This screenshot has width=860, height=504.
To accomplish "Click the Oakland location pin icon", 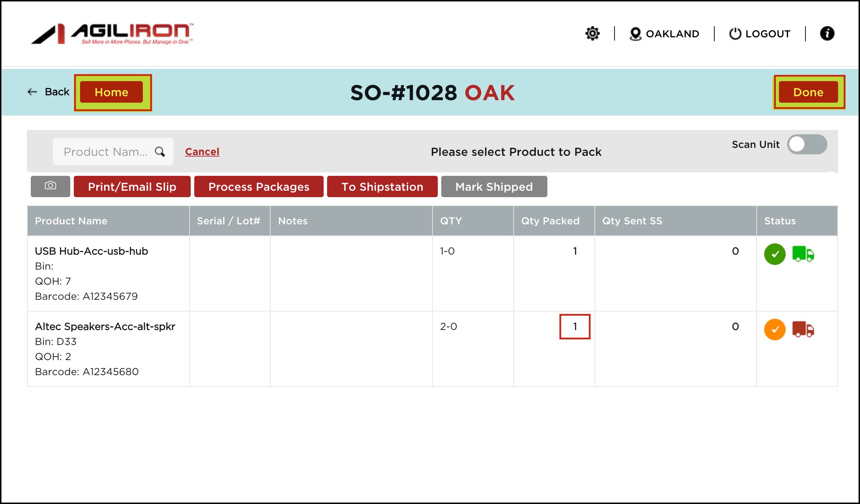I will (x=635, y=34).
